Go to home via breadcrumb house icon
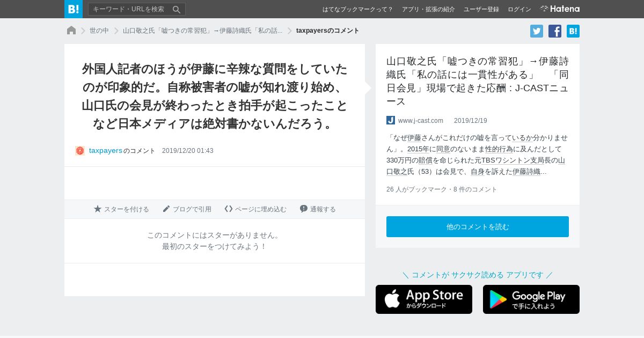 point(71,31)
